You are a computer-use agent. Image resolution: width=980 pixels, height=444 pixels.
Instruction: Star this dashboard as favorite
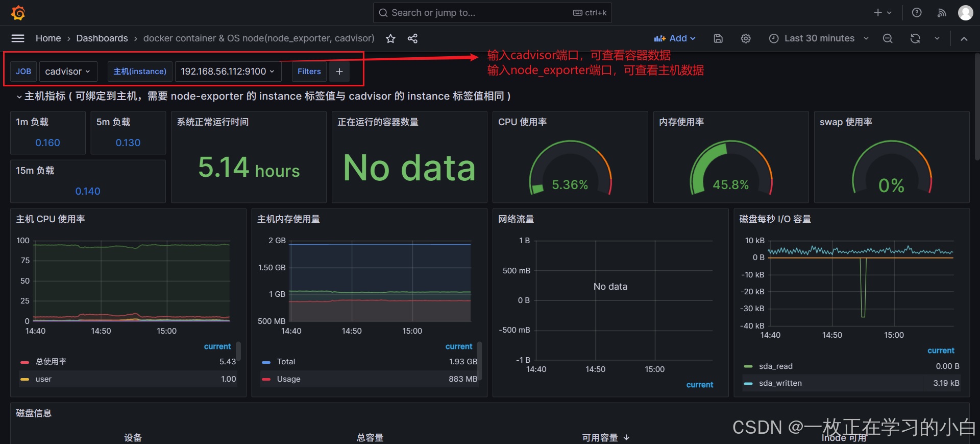(390, 38)
